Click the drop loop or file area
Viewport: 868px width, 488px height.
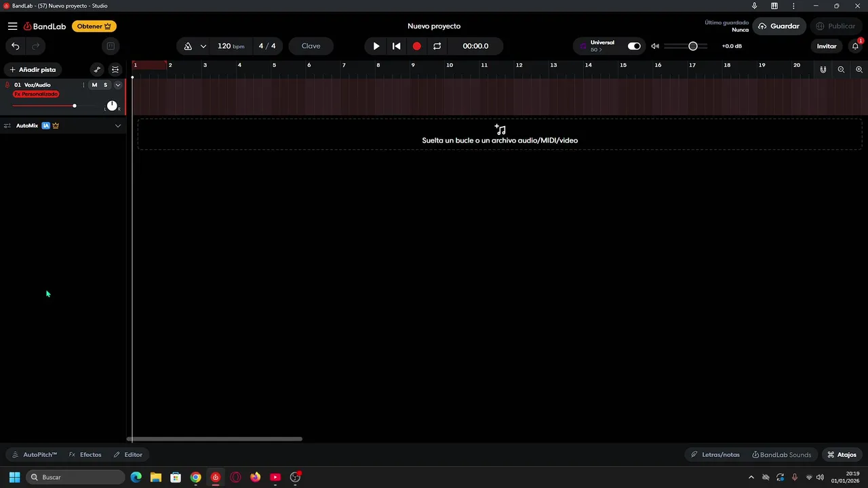click(500, 134)
